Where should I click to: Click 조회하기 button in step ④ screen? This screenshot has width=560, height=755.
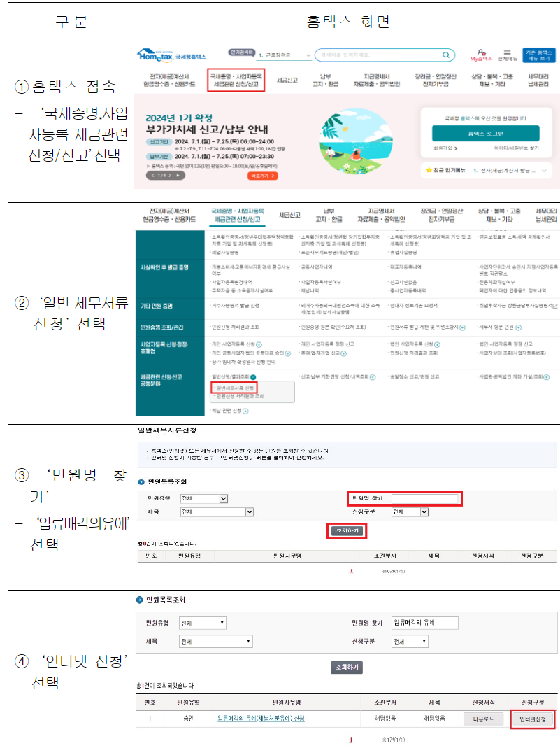347,668
